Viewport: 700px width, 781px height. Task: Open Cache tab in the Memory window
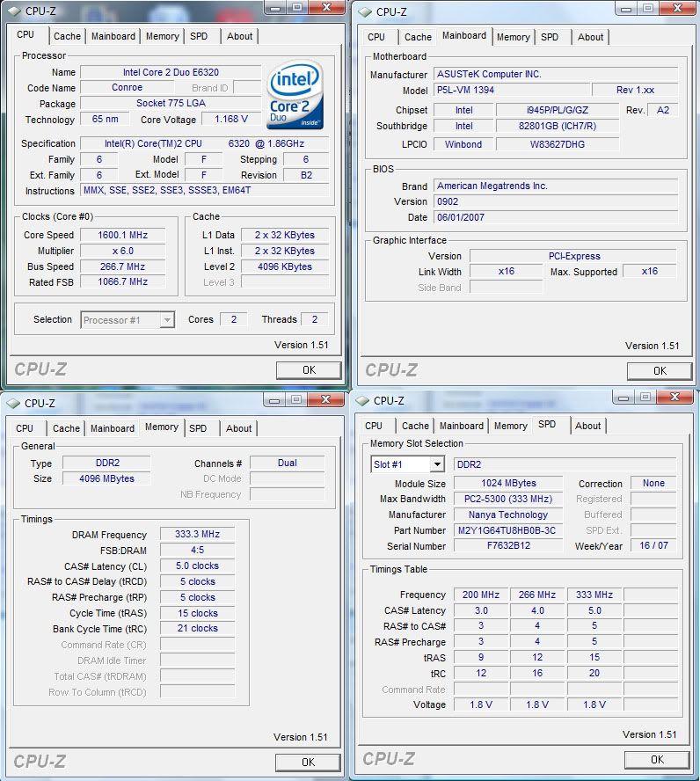pos(66,428)
